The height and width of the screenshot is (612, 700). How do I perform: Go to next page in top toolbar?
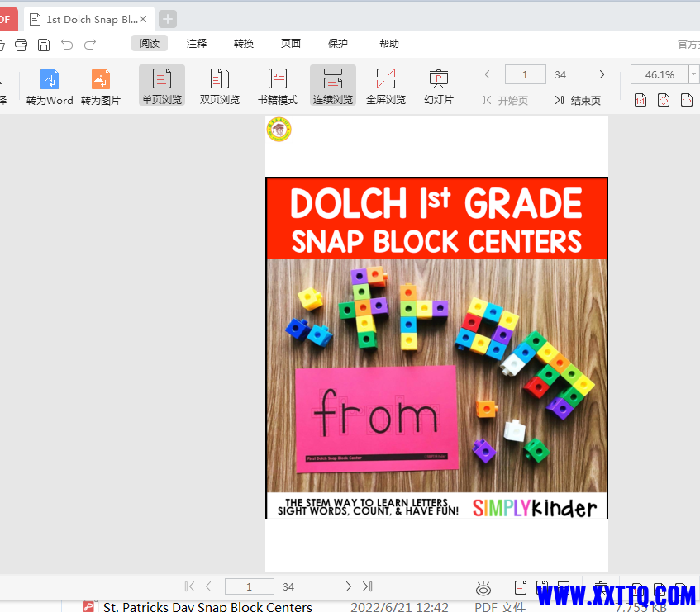click(x=602, y=74)
